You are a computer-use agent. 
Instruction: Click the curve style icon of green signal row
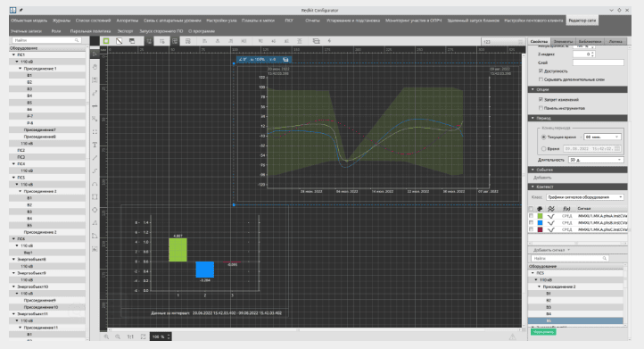tap(551, 216)
